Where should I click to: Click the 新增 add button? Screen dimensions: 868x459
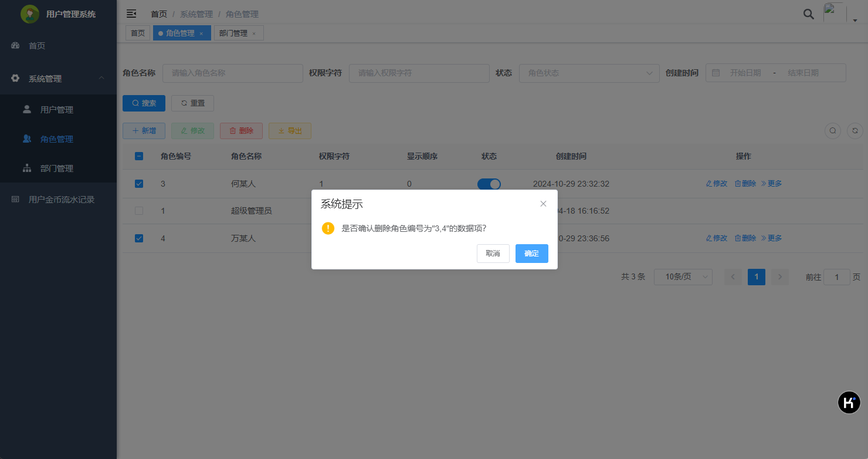tap(144, 131)
